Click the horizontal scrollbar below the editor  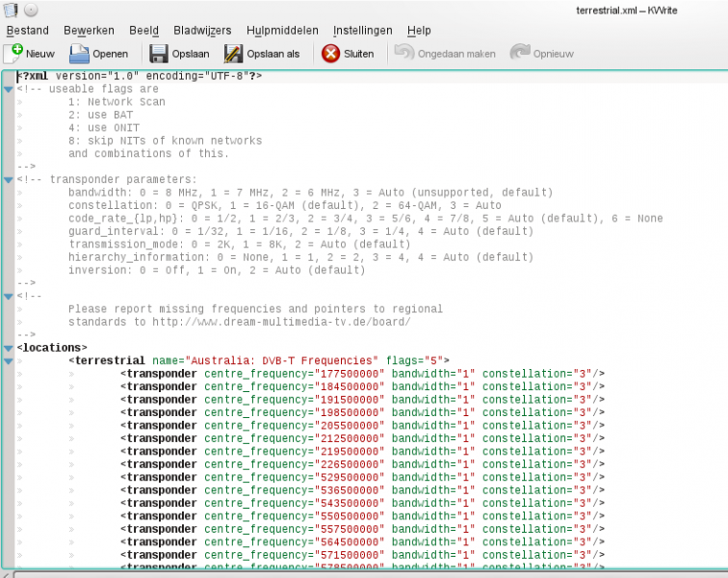tap(366, 574)
